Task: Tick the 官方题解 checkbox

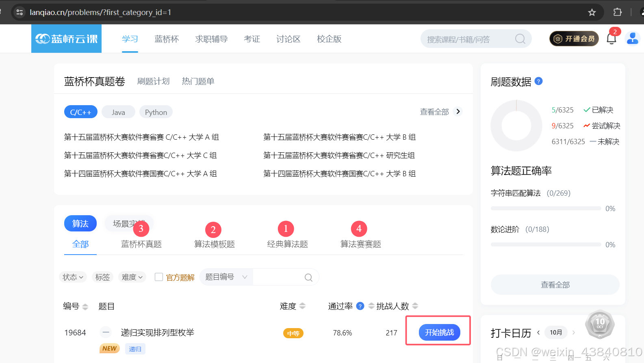Action: (x=159, y=277)
